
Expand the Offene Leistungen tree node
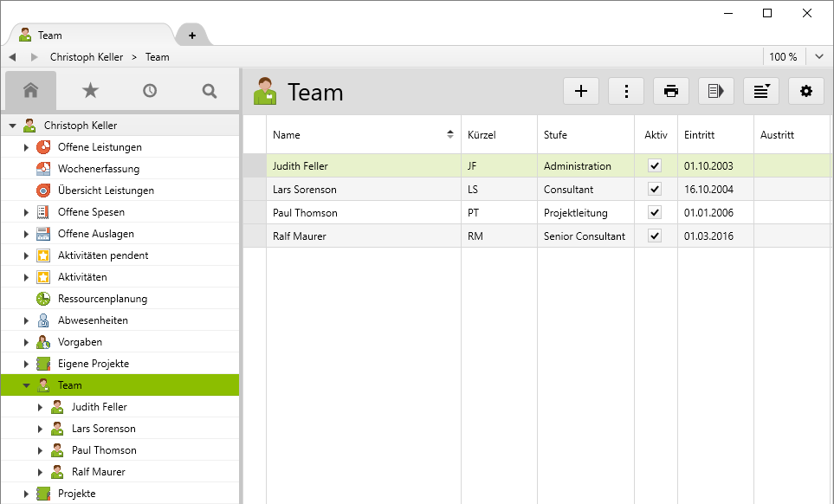(26, 147)
